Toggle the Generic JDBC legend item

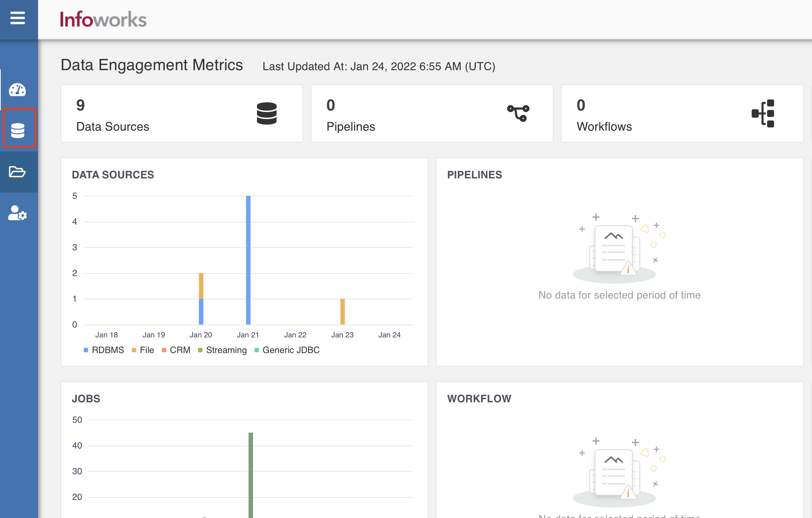pyautogui.click(x=287, y=350)
